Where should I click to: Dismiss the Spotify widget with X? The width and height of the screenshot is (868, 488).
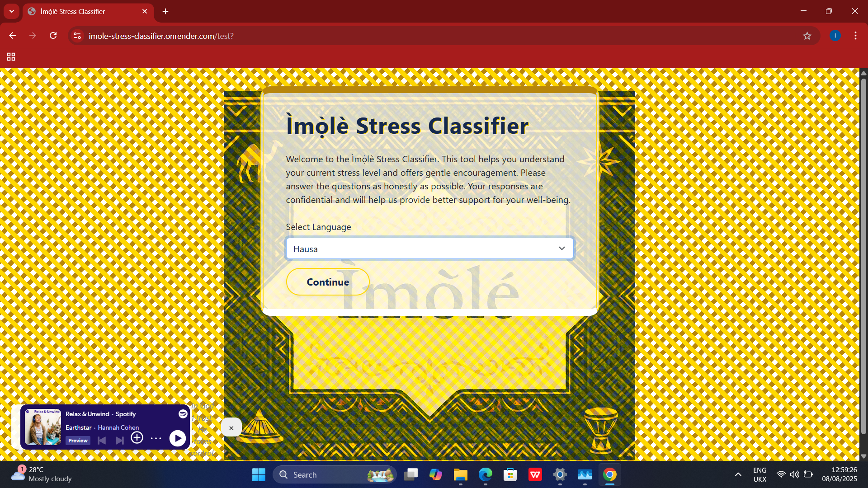231,427
